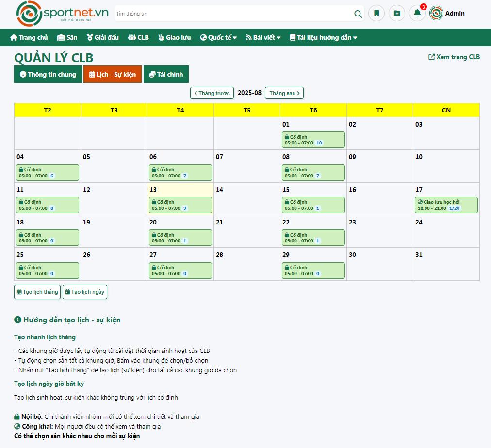Click the add-folder icon in header
Screen dimensions: 491x448
pos(397,14)
